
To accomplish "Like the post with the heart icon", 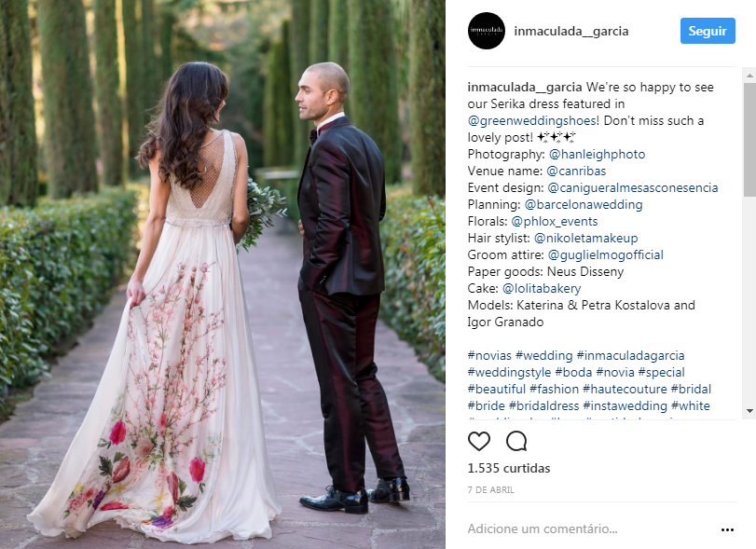I will coord(479,441).
